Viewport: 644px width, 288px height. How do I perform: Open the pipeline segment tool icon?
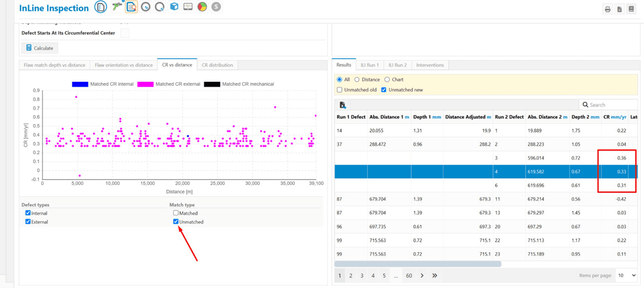coord(117,6)
